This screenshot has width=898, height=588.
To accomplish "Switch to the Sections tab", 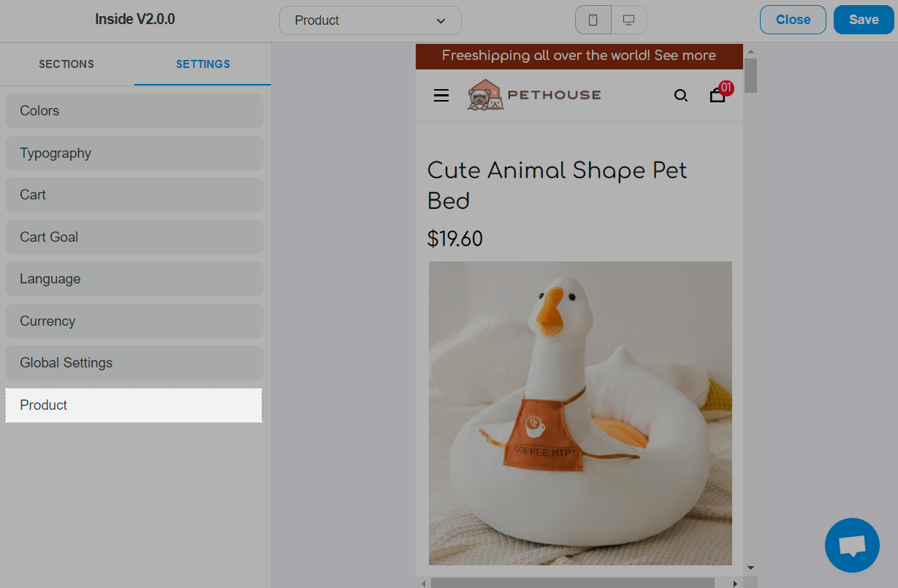I will click(x=66, y=64).
